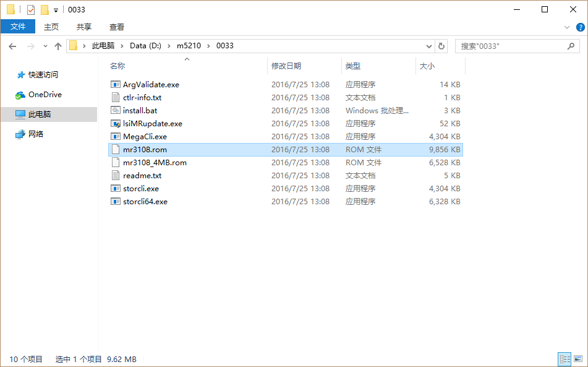The height and width of the screenshot is (367, 588).
Task: Open the 文件 menu
Action: (18, 27)
